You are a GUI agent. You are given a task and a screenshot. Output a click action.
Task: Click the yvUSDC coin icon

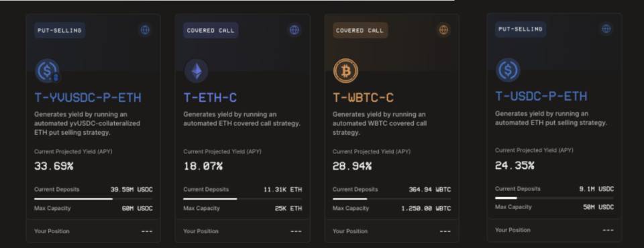(x=47, y=71)
